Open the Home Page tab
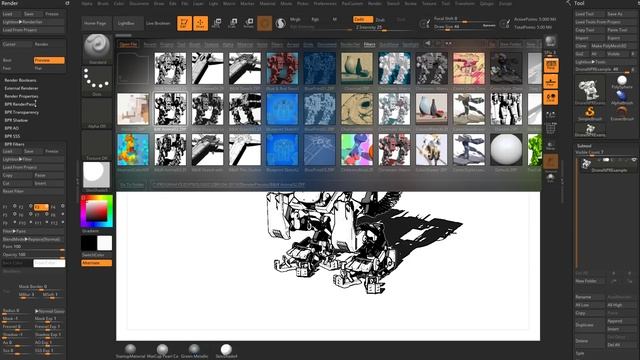Viewport: 640px width, 360px height. coord(96,23)
